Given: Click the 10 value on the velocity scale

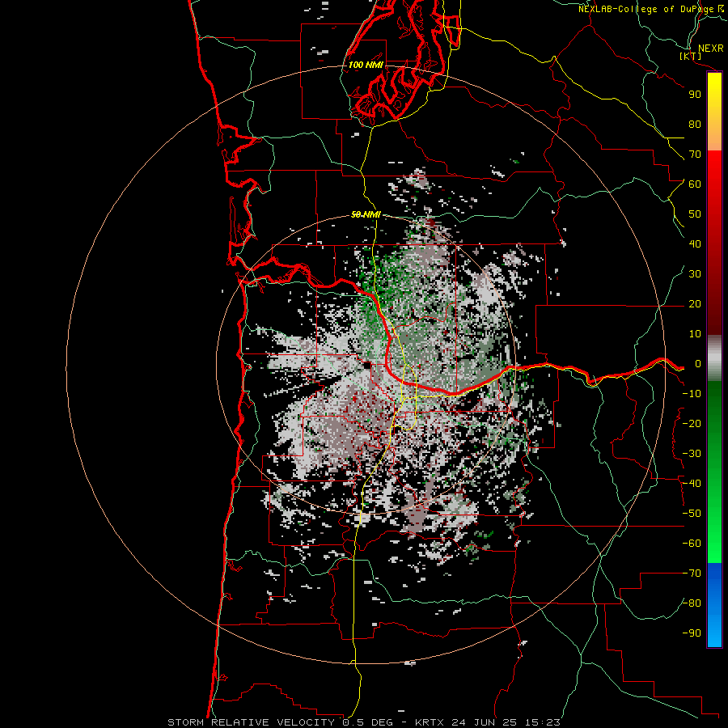Looking at the screenshot, I should click(x=695, y=334).
